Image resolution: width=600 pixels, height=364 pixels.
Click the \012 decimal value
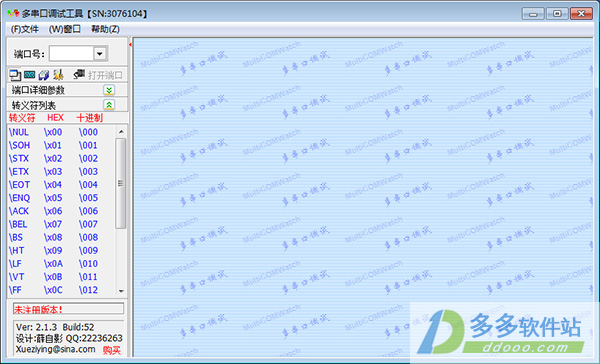coord(88,290)
